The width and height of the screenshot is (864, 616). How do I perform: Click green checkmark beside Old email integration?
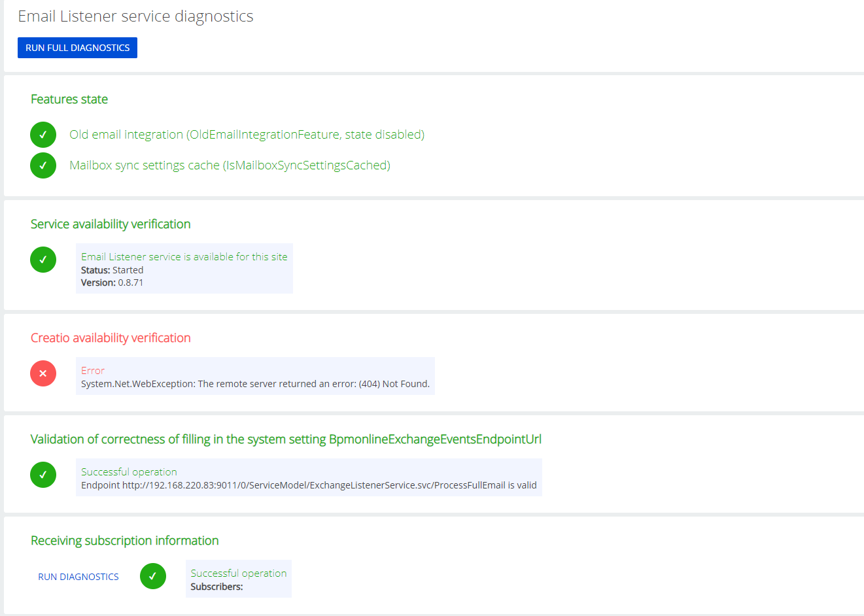point(43,134)
